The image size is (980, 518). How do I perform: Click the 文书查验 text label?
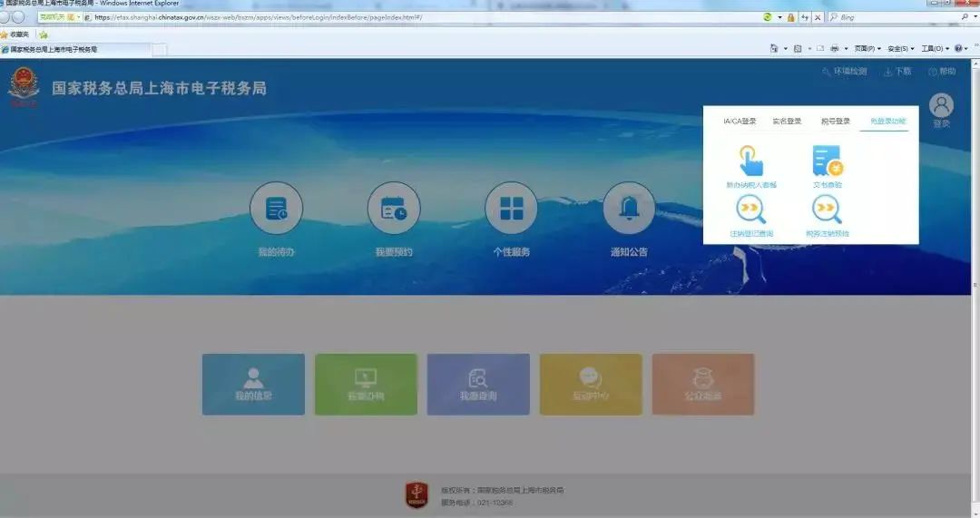828,185
